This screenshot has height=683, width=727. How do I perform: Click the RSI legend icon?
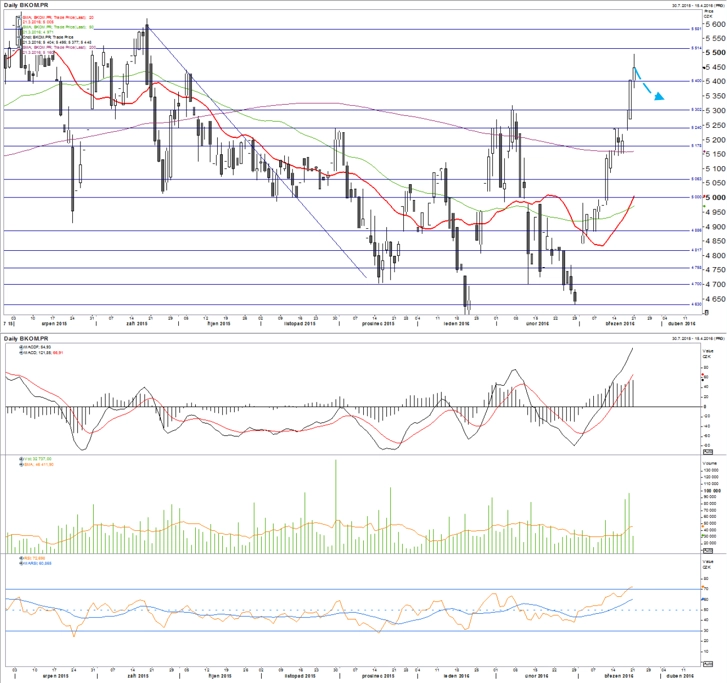tap(21, 558)
